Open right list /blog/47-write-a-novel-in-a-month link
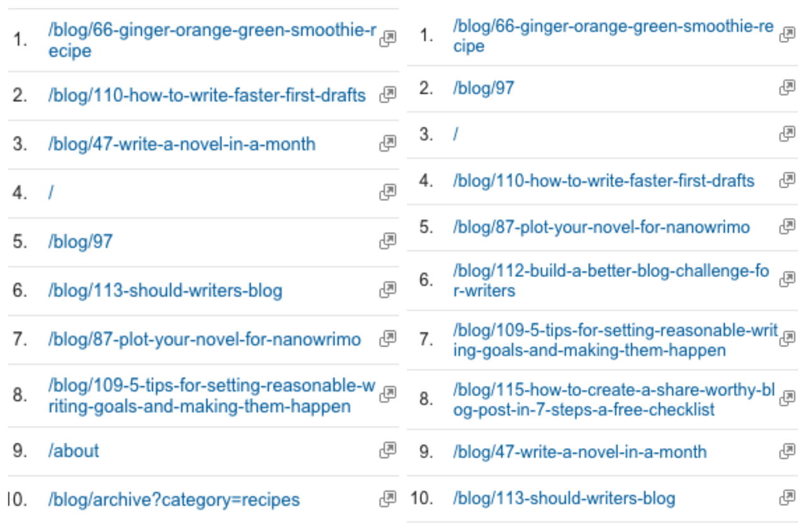Screen dimensions: 806x532 (580, 452)
